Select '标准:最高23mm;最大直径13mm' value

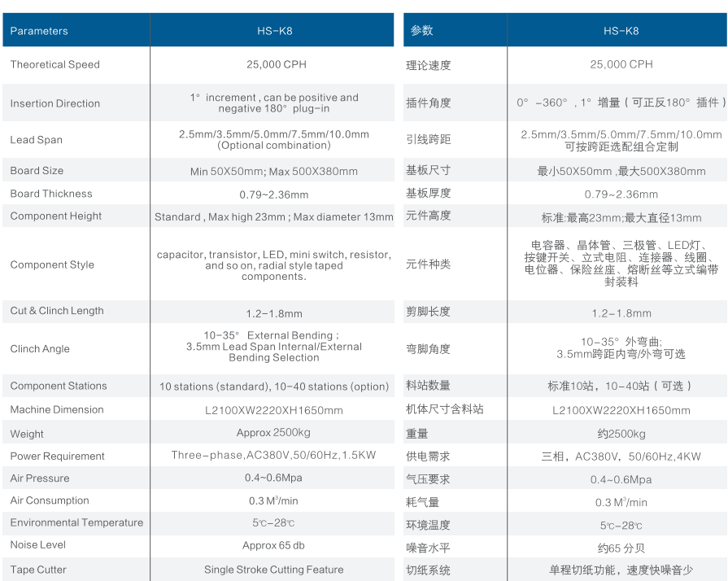621,218
